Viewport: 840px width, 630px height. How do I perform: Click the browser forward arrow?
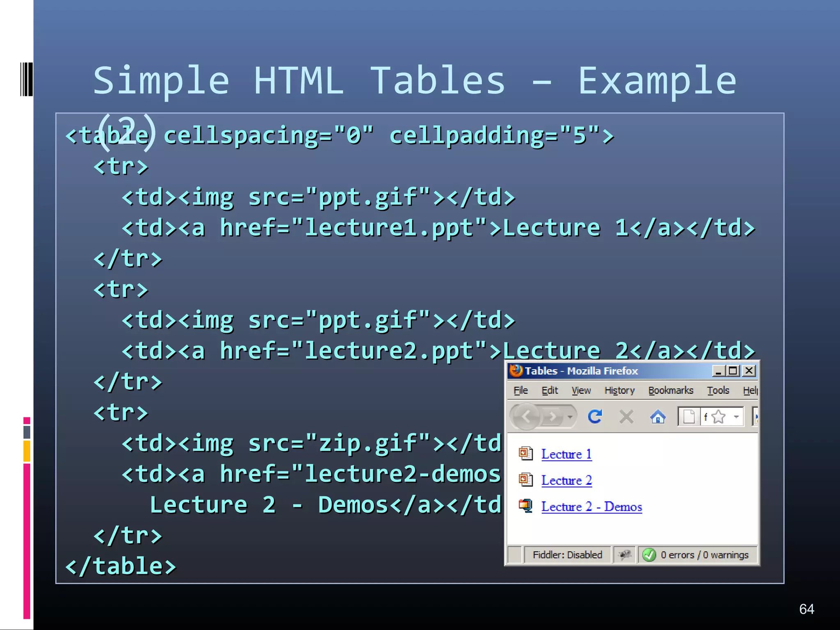(553, 417)
